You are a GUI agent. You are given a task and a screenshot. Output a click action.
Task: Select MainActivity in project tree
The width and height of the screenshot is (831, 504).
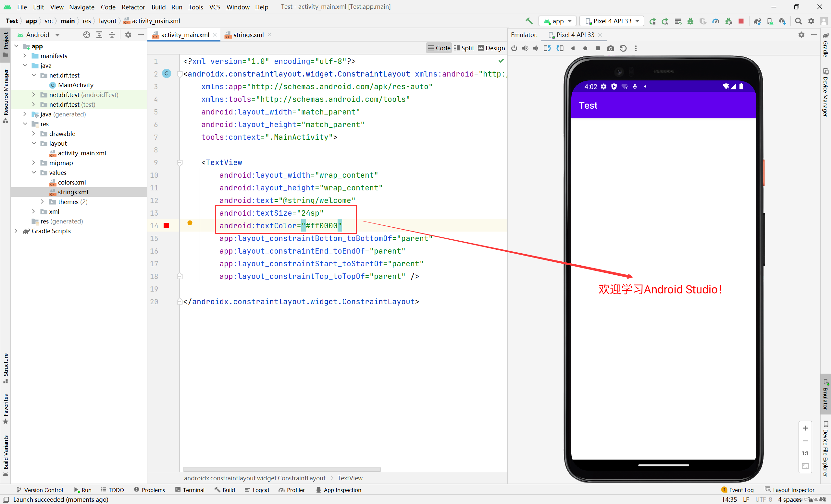tap(76, 85)
